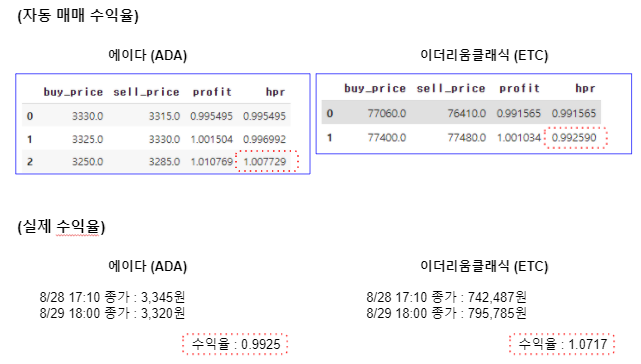Viewport: 641px width, 364px height.
Task: Select ADA sell price 3315.0
Action: point(164,116)
